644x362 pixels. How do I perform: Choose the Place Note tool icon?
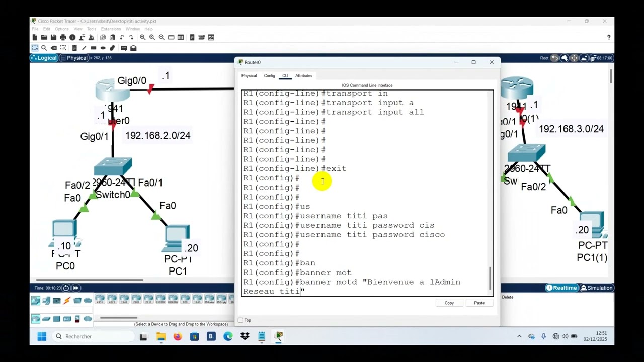[x=74, y=48]
